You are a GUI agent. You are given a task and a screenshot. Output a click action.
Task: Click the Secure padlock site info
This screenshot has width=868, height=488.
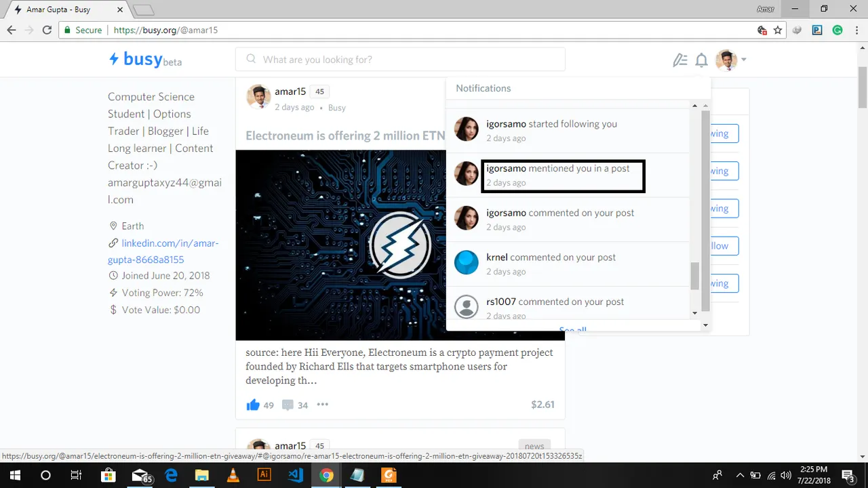(83, 30)
